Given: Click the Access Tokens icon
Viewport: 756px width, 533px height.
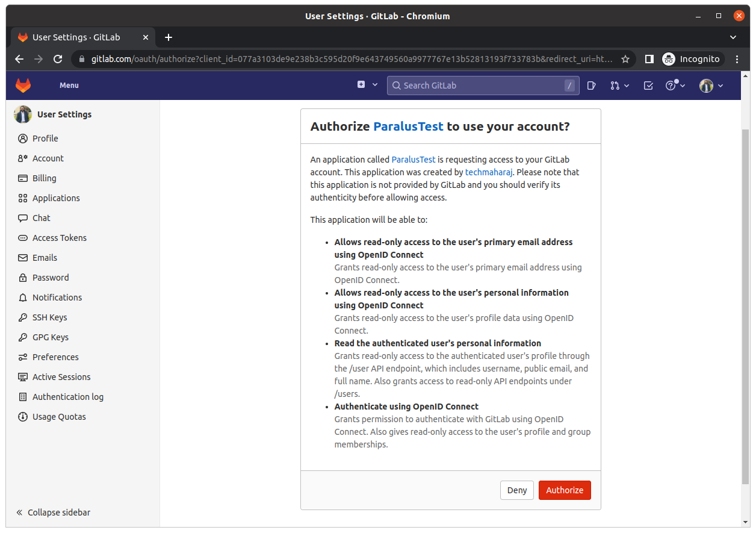Looking at the screenshot, I should pos(23,238).
